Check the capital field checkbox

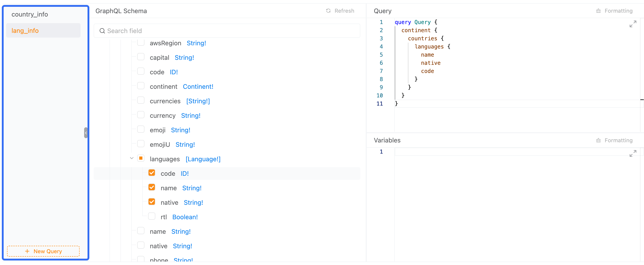coord(141,57)
